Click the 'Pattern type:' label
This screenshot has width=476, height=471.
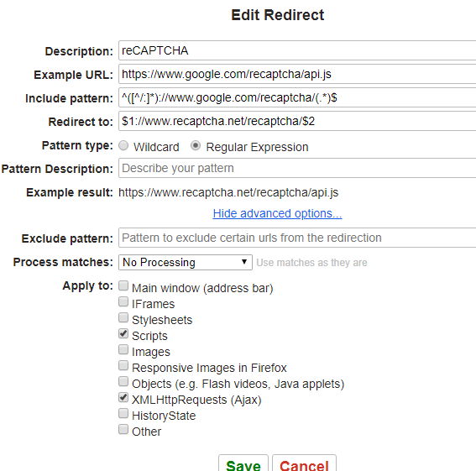point(77,145)
